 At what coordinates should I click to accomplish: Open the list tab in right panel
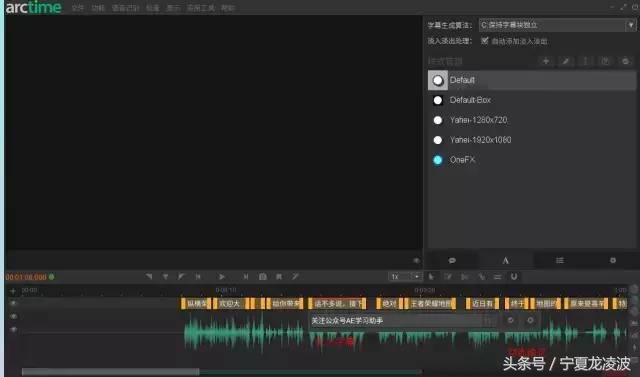tap(560, 260)
